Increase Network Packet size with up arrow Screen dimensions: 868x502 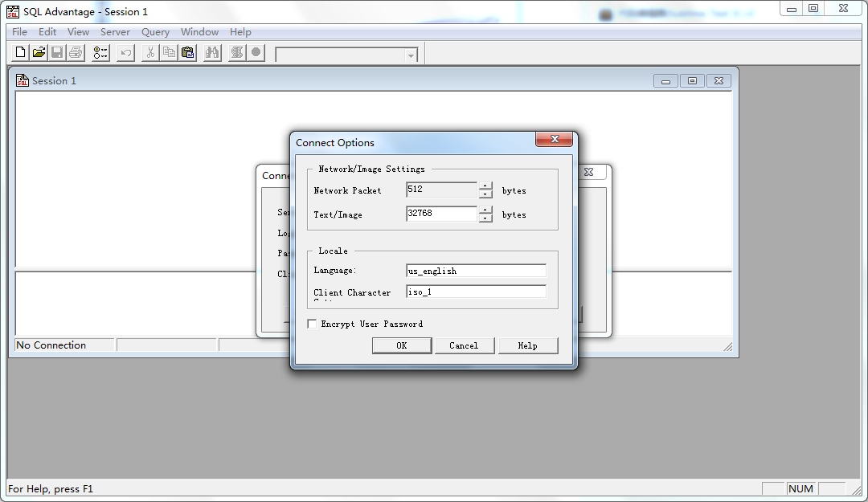click(485, 186)
